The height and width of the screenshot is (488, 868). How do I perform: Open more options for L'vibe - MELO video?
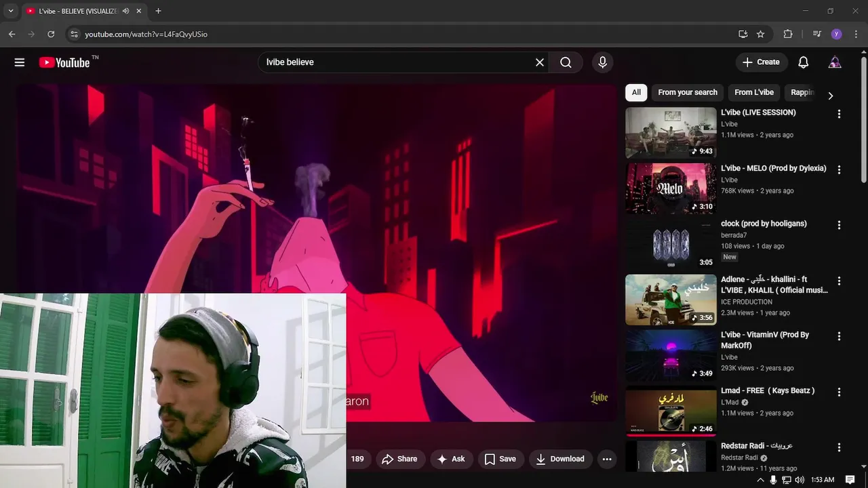pyautogui.click(x=839, y=169)
